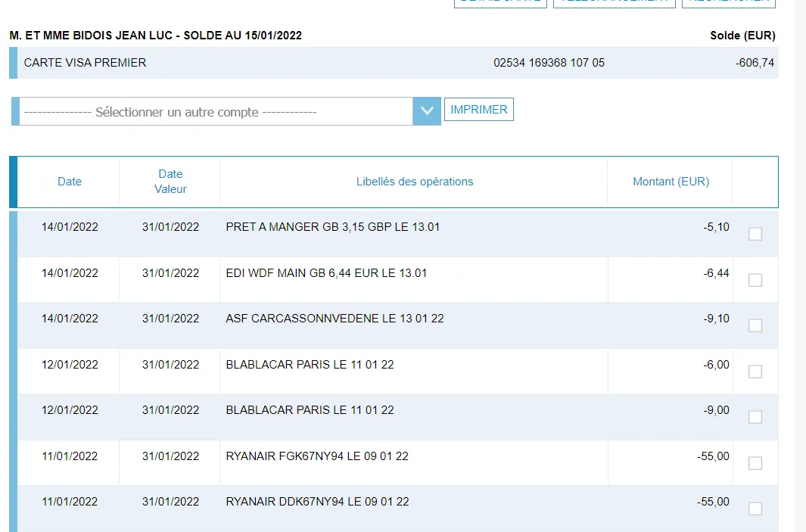The height and width of the screenshot is (532, 806).
Task: Tick checkbox for BLABLACAR -6,00 row
Action: click(x=755, y=372)
